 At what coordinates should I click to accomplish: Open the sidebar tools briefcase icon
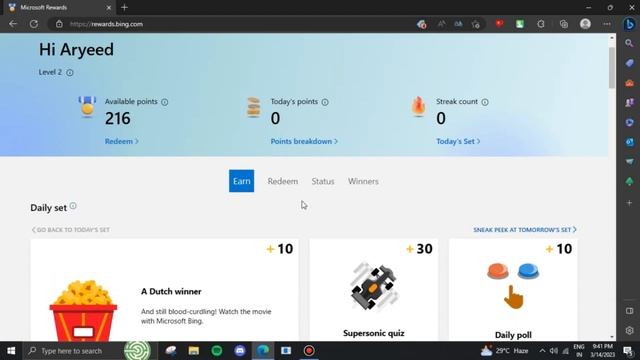pyautogui.click(x=629, y=83)
